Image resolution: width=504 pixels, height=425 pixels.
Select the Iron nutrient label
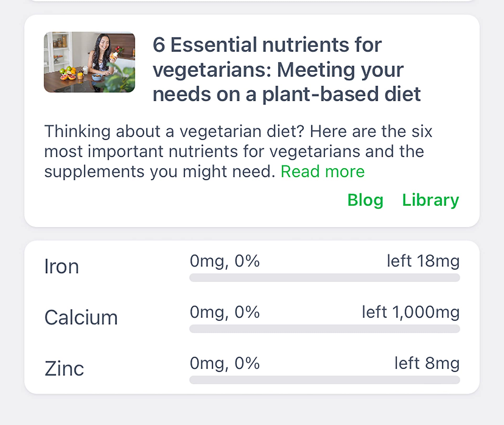[61, 266]
